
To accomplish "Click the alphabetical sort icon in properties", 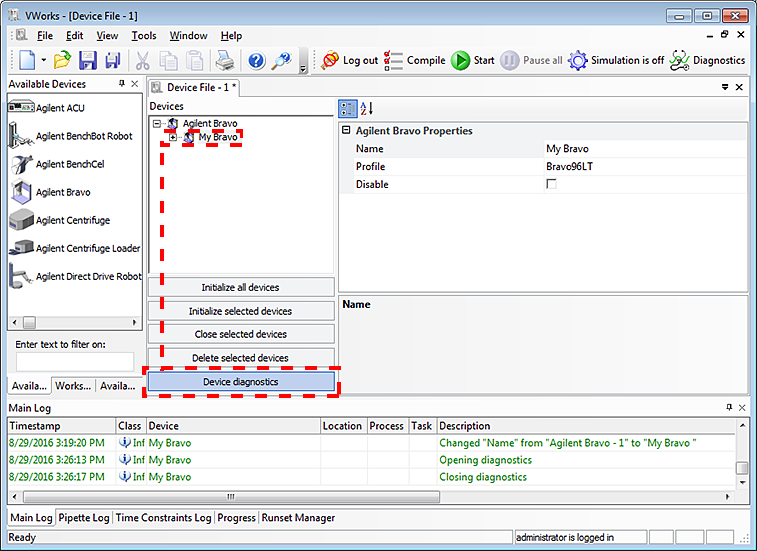I will pyautogui.click(x=366, y=108).
